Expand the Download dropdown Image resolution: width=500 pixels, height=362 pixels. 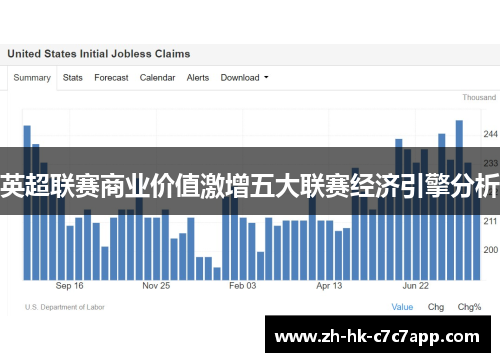pyautogui.click(x=244, y=78)
